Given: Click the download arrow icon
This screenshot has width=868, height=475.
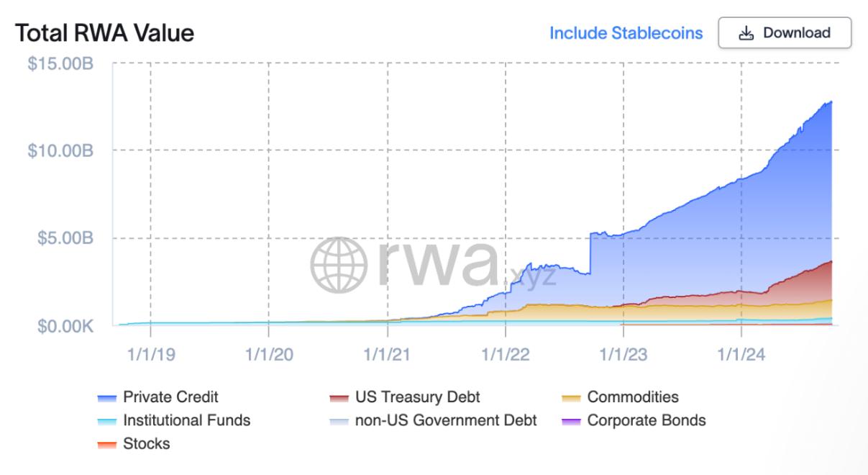Looking at the screenshot, I should click(746, 33).
